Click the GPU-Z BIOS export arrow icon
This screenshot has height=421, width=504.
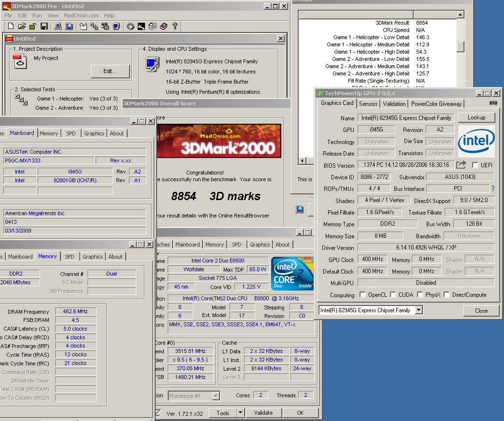[461, 165]
